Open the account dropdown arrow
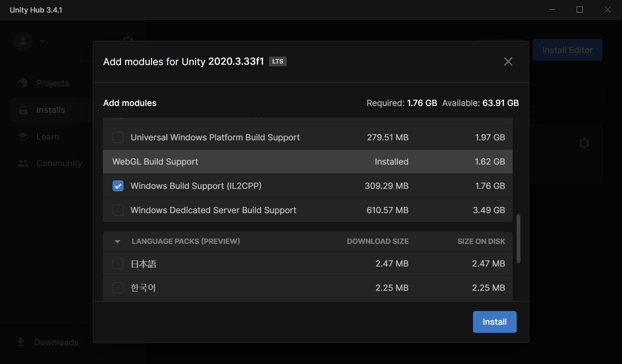Screen dimensions: 622x364 tap(43, 41)
